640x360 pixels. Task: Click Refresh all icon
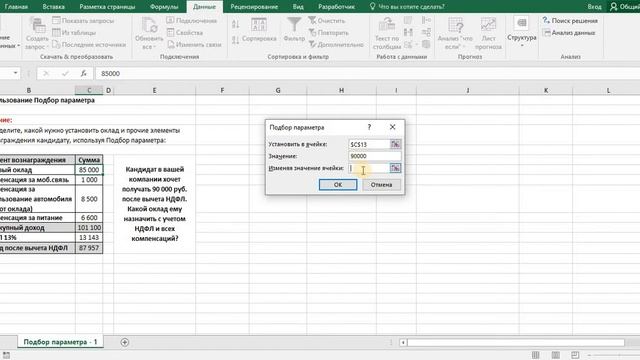(x=149, y=25)
